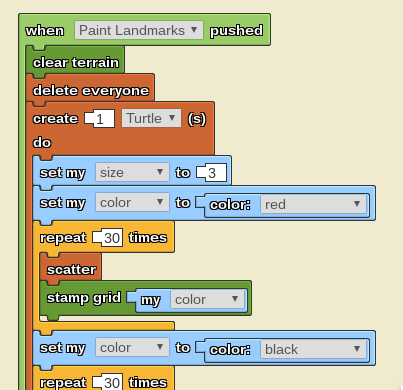The width and height of the screenshot is (403, 390).
Task: Open the Turtle breed dropdown
Action: [x=151, y=118]
